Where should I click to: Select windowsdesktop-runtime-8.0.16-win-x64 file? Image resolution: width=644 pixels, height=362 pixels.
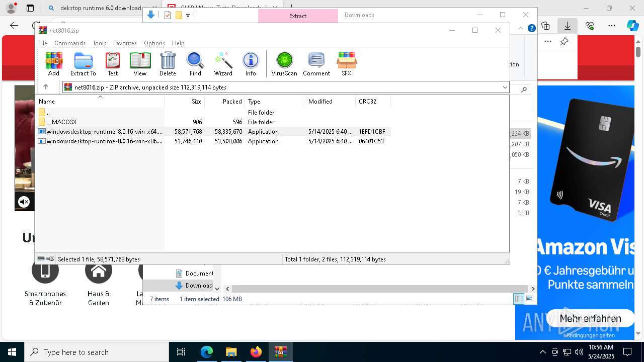pos(213,132)
